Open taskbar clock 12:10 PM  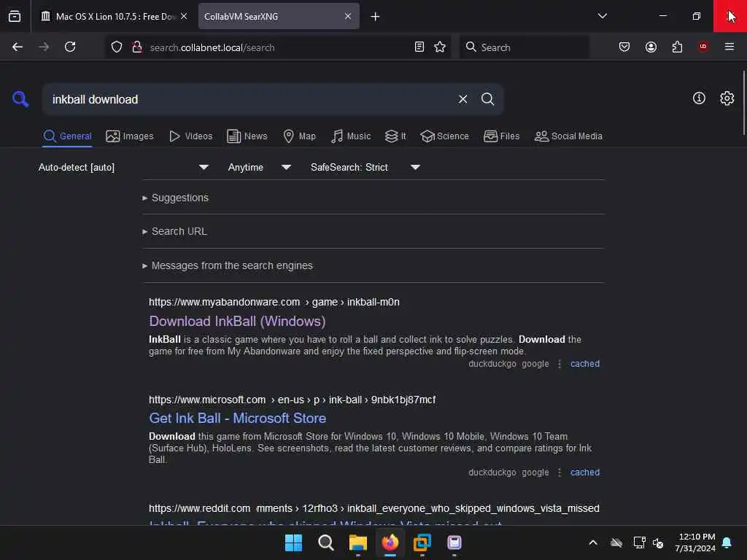695,542
